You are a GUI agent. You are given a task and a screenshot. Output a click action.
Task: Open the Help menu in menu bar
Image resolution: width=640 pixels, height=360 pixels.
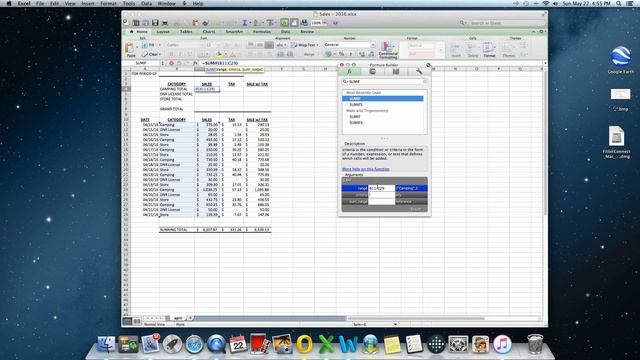(198, 3)
